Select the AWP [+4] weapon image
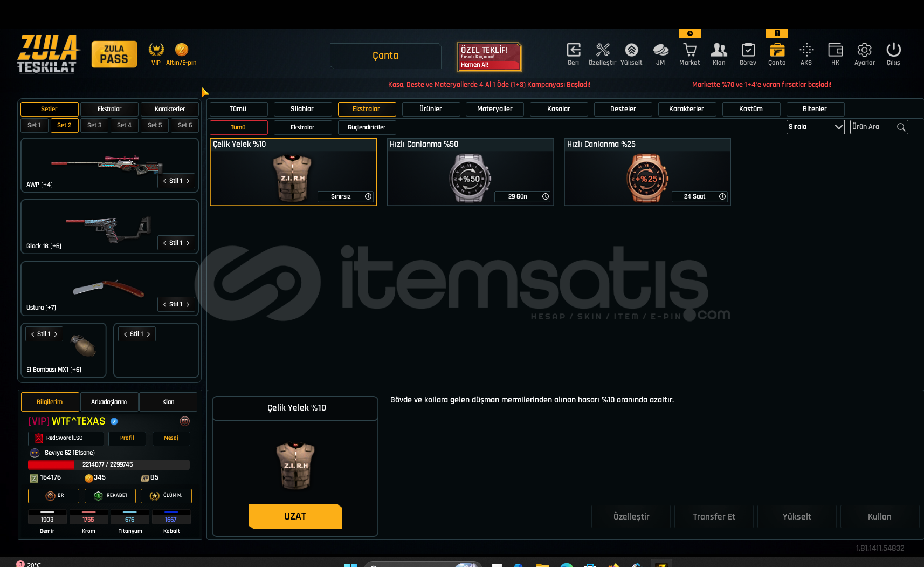Viewport: 924px width, 567px height. [x=107, y=165]
